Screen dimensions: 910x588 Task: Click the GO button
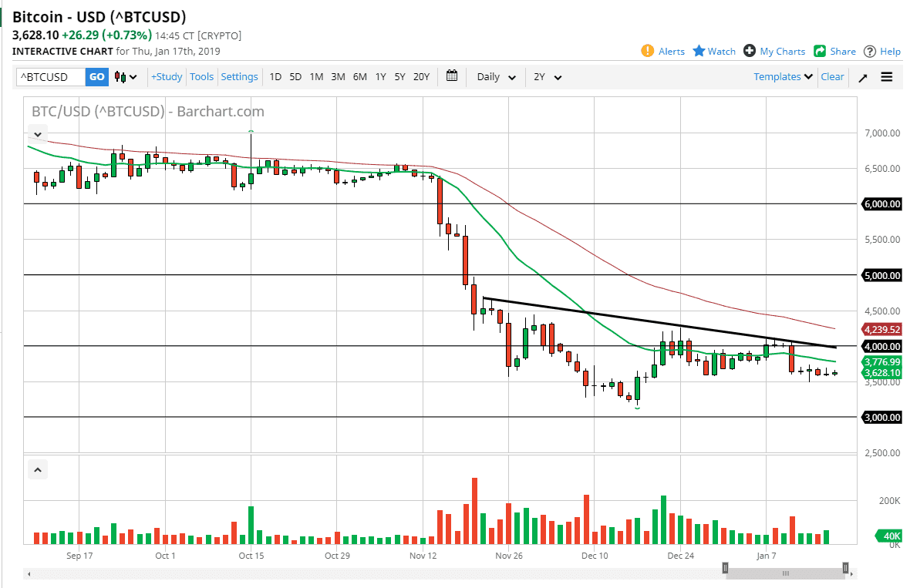coord(96,76)
